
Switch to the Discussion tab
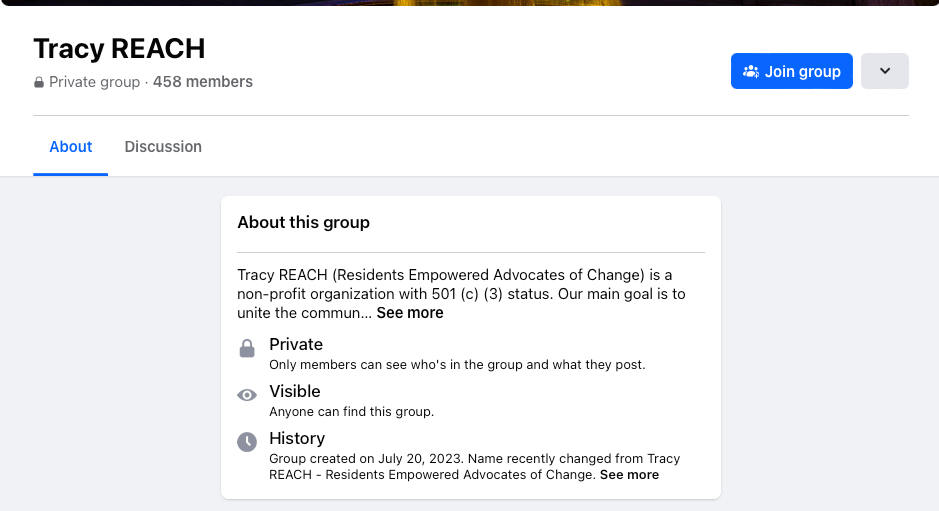coord(163,147)
